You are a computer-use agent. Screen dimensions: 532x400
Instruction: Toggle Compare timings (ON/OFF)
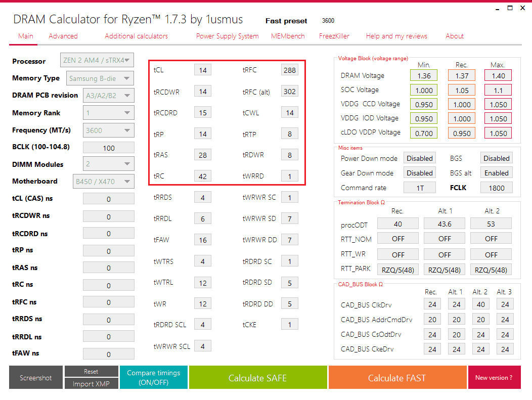tap(154, 377)
